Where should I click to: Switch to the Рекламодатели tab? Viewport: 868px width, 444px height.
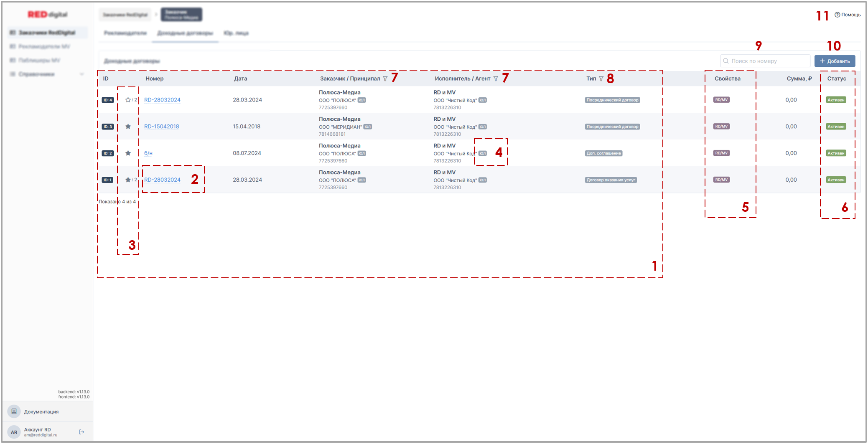coord(125,33)
